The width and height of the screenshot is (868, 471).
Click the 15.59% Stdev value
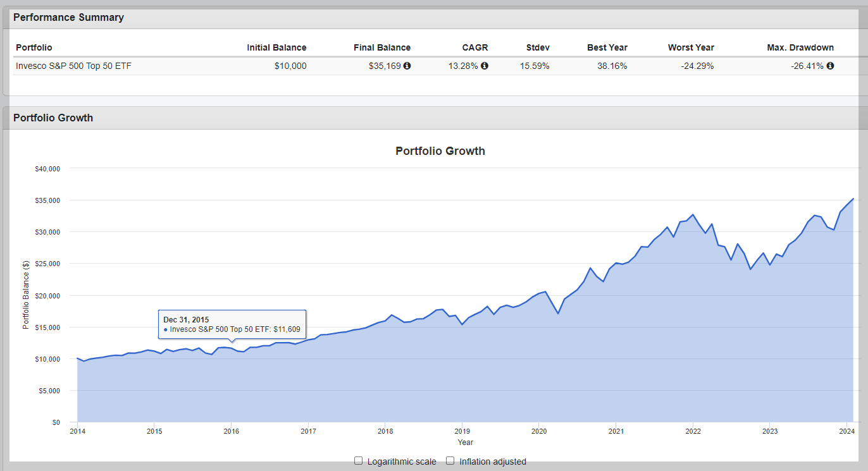coord(535,66)
